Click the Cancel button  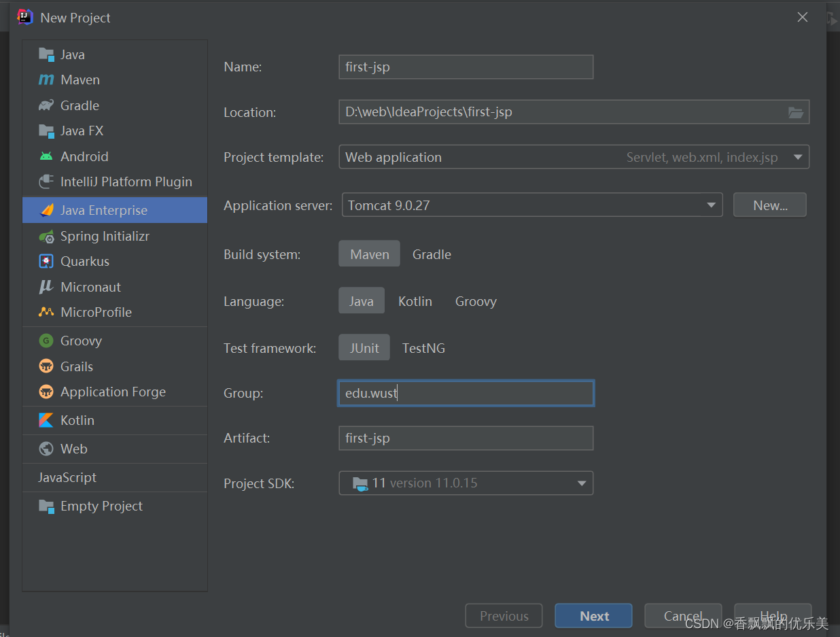(x=683, y=616)
